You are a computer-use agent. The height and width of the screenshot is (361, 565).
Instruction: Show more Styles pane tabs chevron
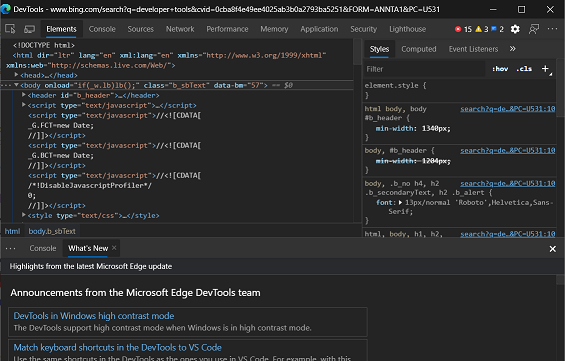click(512, 49)
